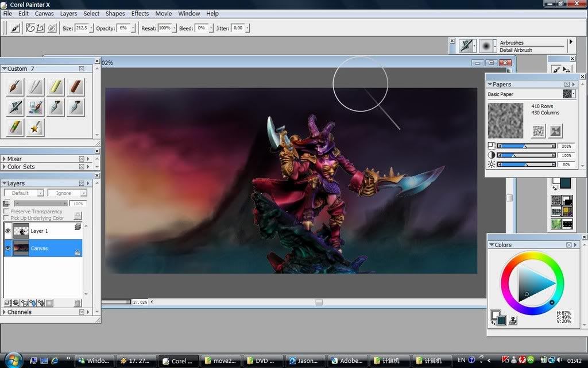Close the Color Sets palette X box
Viewport: 588px width, 368px height.
(x=82, y=167)
